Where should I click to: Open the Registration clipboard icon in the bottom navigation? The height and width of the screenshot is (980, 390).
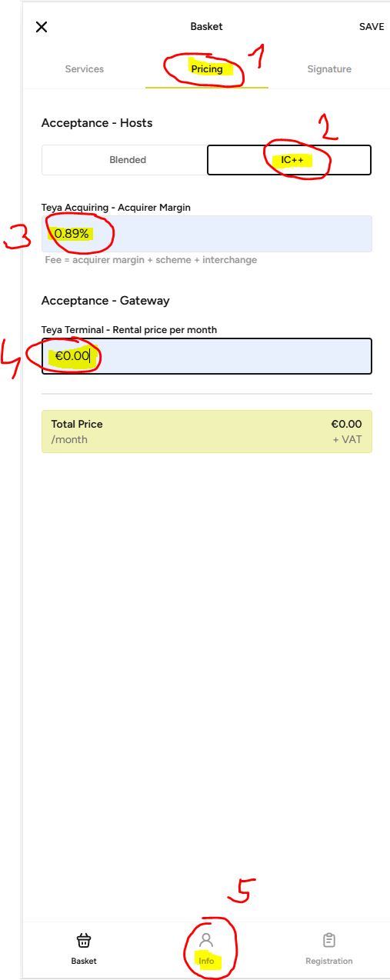[x=329, y=941]
